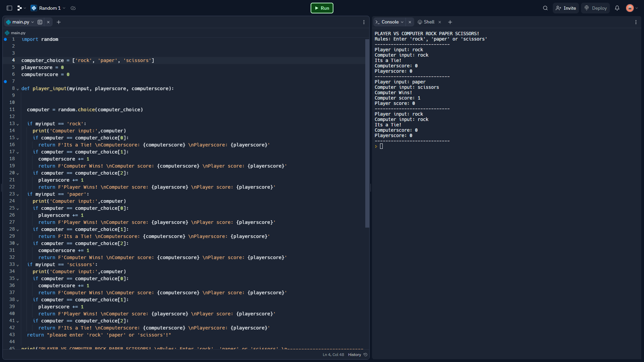Click the file format icon in main.py tab
Screen dimensions: 644x362
click(x=40, y=22)
